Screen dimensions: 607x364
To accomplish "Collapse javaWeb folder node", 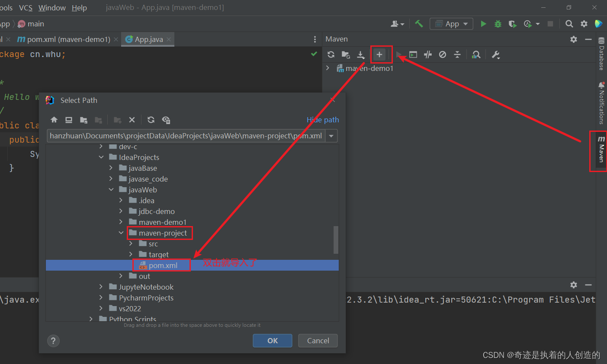I will click(x=111, y=190).
